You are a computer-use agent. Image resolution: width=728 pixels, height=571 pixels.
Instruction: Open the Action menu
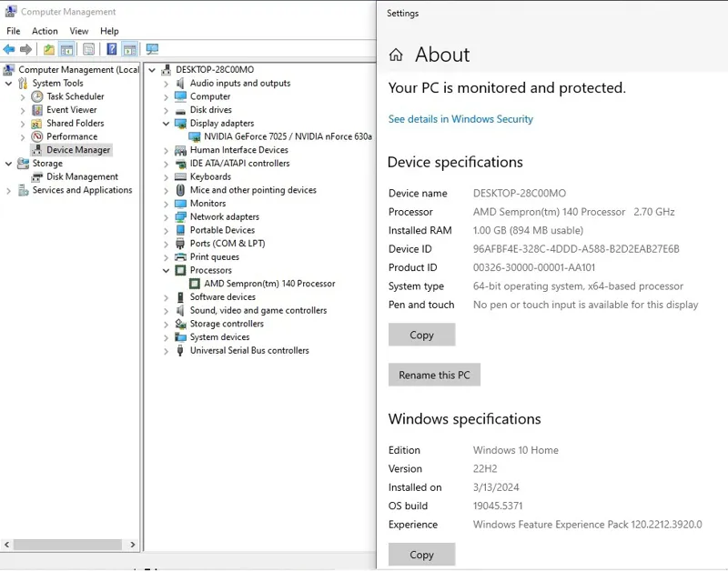(45, 31)
